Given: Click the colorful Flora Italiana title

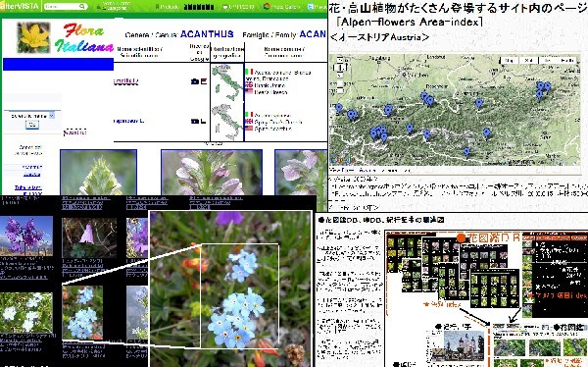Looking at the screenshot, I should [x=84, y=37].
